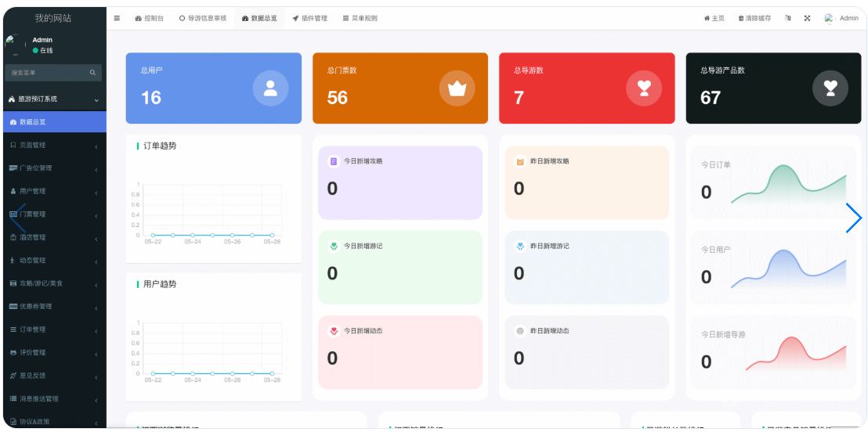The height and width of the screenshot is (432, 868).
Task: Go to 主页 link in header
Action: pos(714,18)
